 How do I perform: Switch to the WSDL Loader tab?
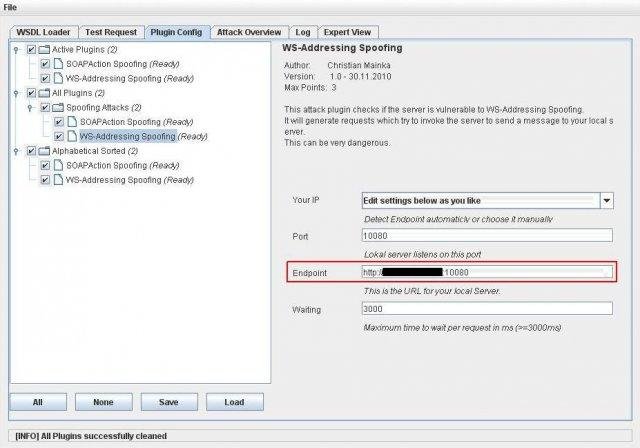(x=43, y=32)
